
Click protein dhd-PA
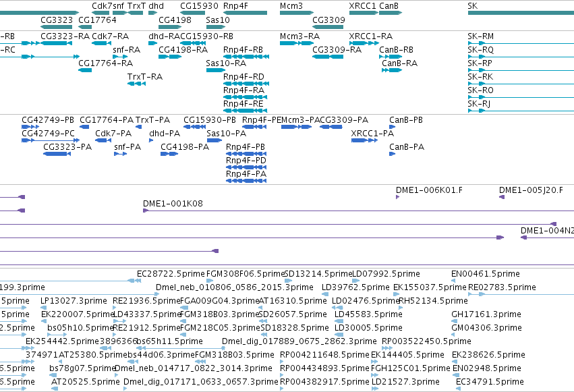tap(151, 140)
